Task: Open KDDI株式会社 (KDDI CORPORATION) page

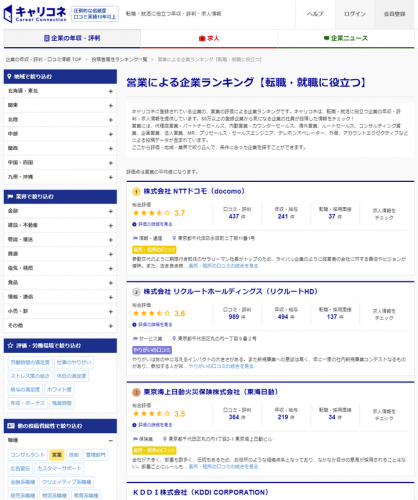Action: (x=201, y=492)
